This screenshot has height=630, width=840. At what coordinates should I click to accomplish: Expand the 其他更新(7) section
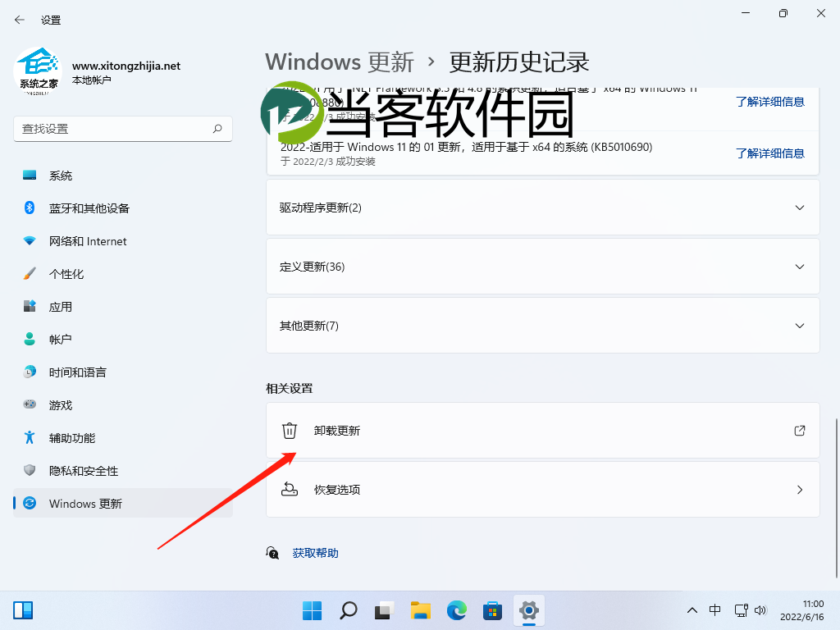(x=541, y=325)
